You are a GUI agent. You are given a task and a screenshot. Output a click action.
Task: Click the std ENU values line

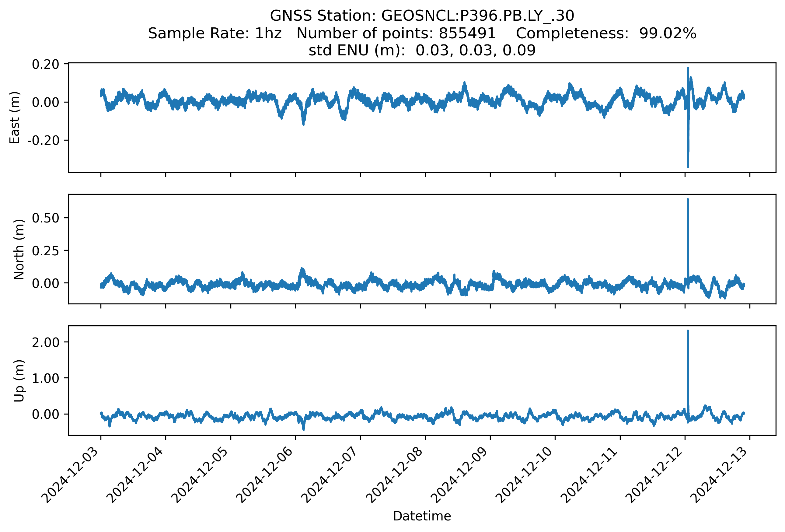(422, 51)
